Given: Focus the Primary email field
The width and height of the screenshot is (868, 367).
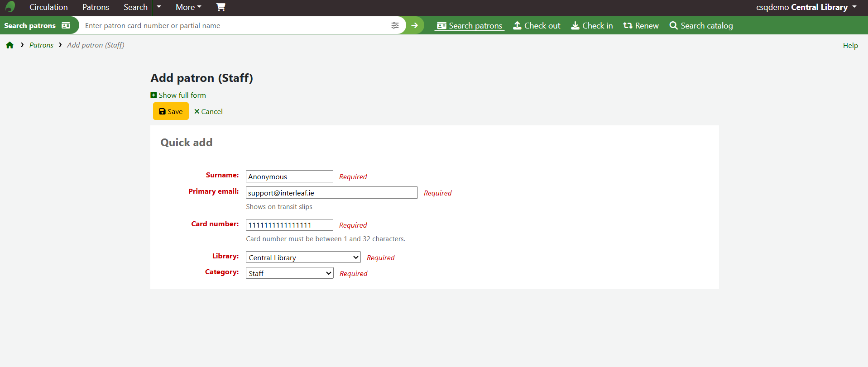Looking at the screenshot, I should [x=331, y=193].
